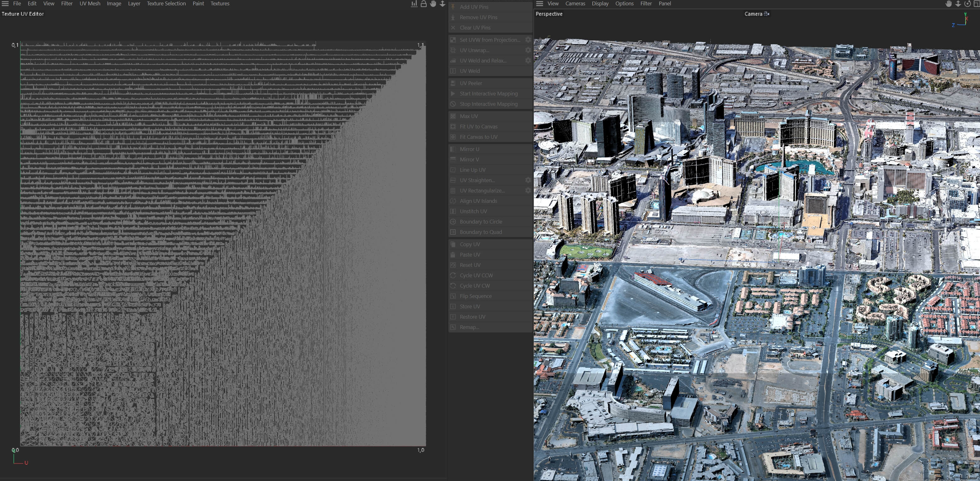Viewport: 980px width, 481px height.
Task: Click Boundary to Circle
Action: [490, 221]
